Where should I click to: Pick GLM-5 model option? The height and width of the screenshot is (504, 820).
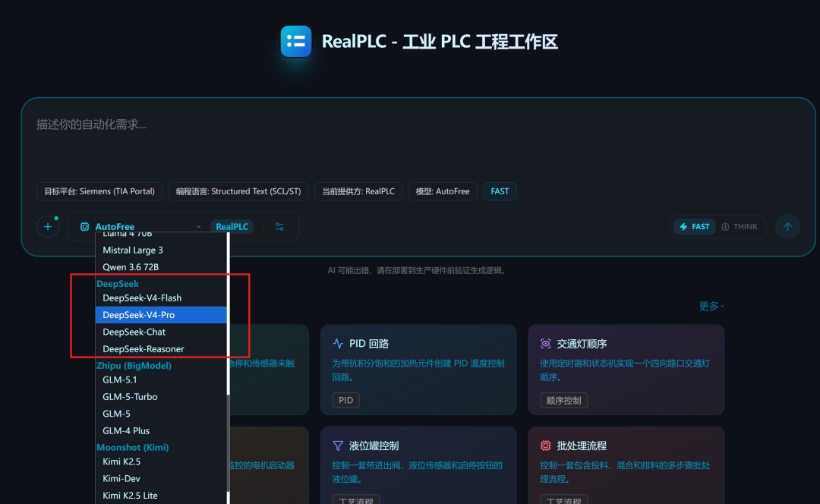click(x=161, y=414)
